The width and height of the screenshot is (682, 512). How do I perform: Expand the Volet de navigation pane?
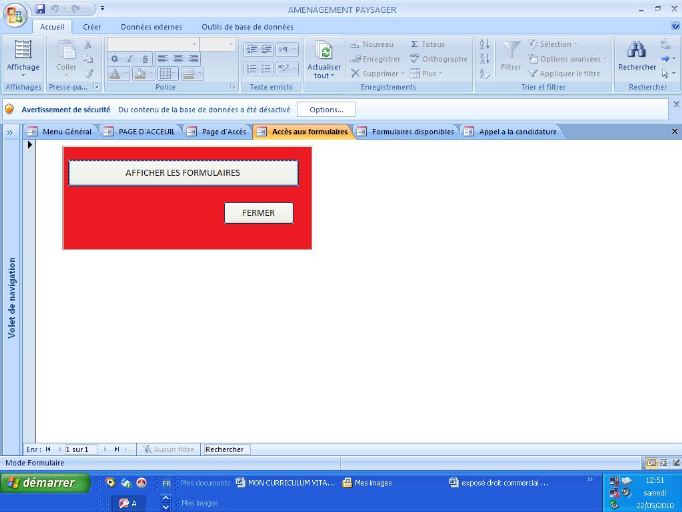(10, 132)
